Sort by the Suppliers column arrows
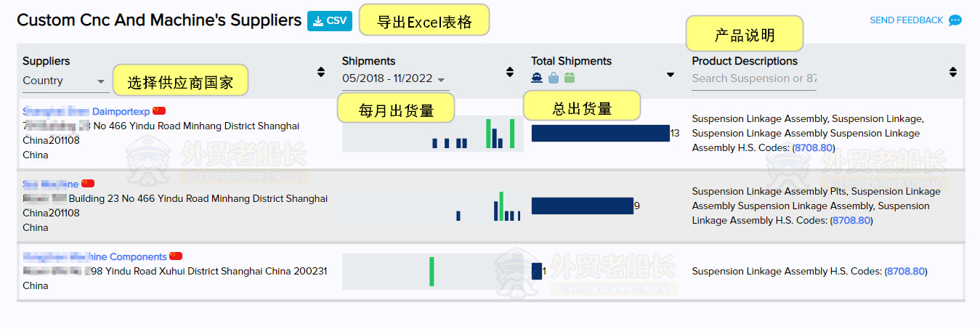 point(321,72)
